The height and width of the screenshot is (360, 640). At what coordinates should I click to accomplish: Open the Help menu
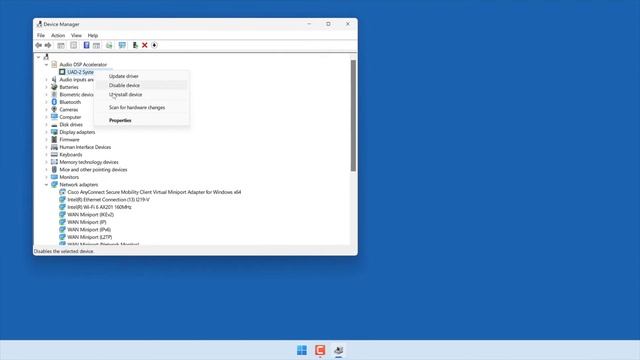[93, 36]
